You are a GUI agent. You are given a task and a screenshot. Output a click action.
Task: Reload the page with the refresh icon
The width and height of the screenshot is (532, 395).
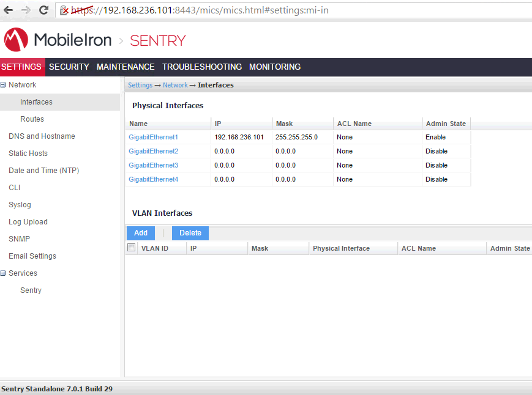click(43, 10)
